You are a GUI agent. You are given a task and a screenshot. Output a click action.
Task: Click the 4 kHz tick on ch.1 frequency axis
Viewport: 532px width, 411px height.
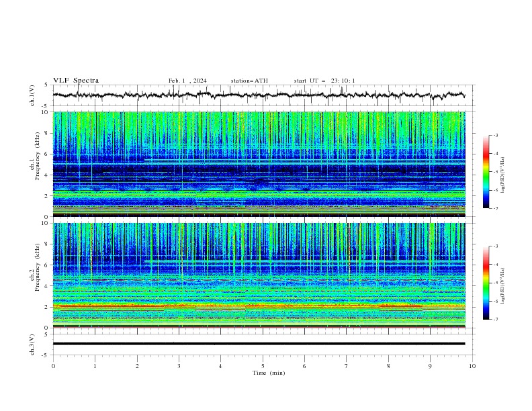click(48, 175)
